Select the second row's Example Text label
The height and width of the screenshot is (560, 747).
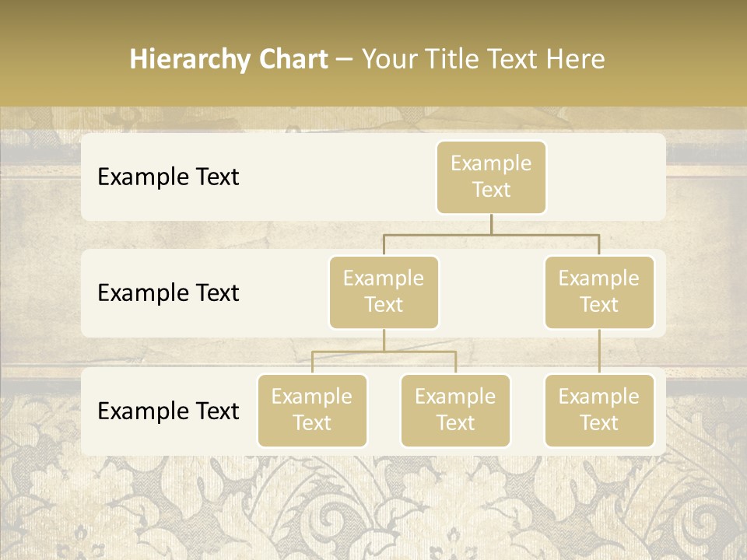click(168, 292)
